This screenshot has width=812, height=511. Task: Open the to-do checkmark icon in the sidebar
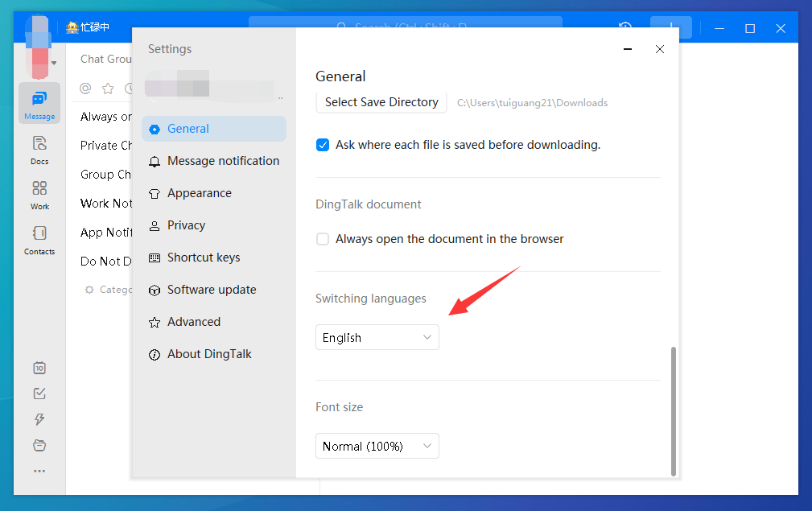click(39, 394)
